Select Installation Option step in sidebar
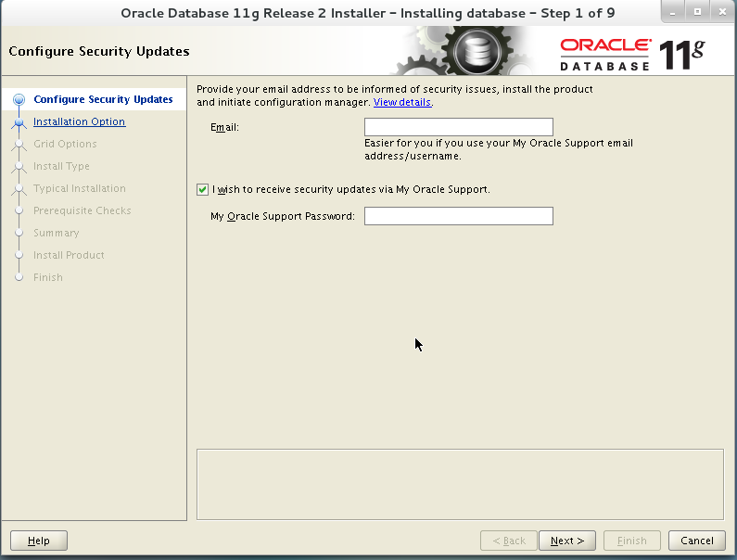Image resolution: width=737 pixels, height=560 pixels. click(79, 121)
